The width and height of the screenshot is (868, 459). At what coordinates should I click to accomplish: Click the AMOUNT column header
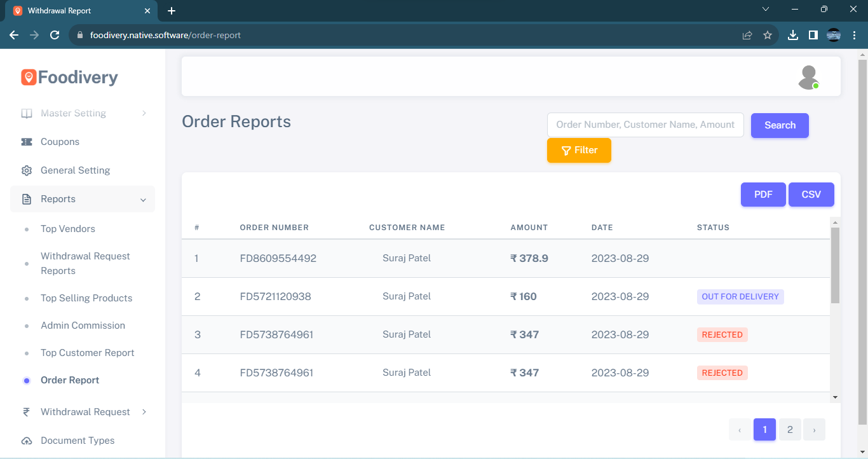529,228
